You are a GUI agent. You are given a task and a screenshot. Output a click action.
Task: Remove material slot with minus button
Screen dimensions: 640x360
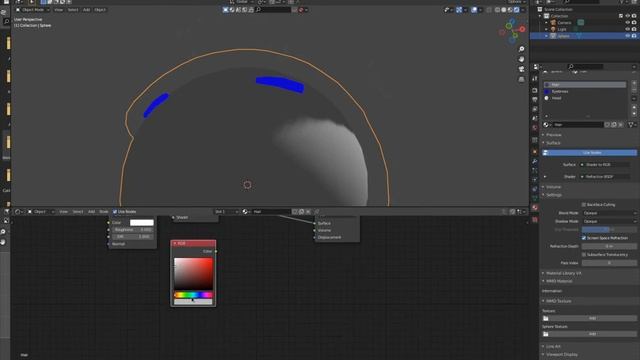tap(634, 89)
